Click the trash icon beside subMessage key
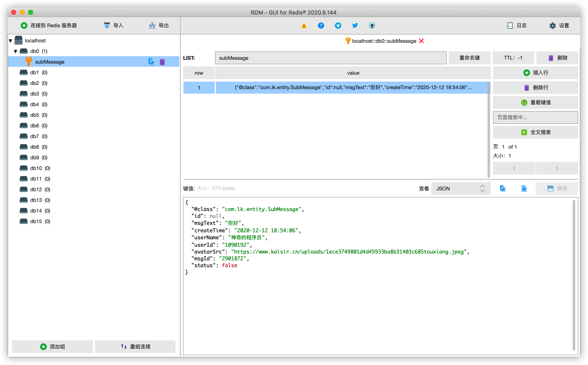The width and height of the screenshot is (588, 365). 162,62
